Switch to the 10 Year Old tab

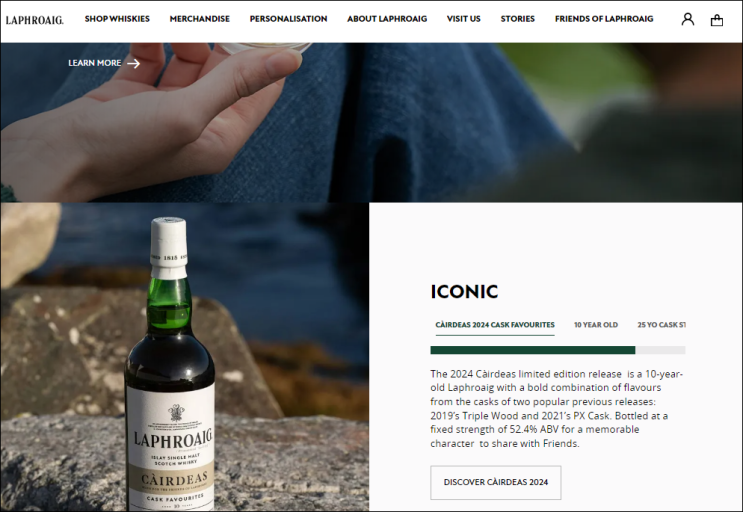pyautogui.click(x=596, y=325)
